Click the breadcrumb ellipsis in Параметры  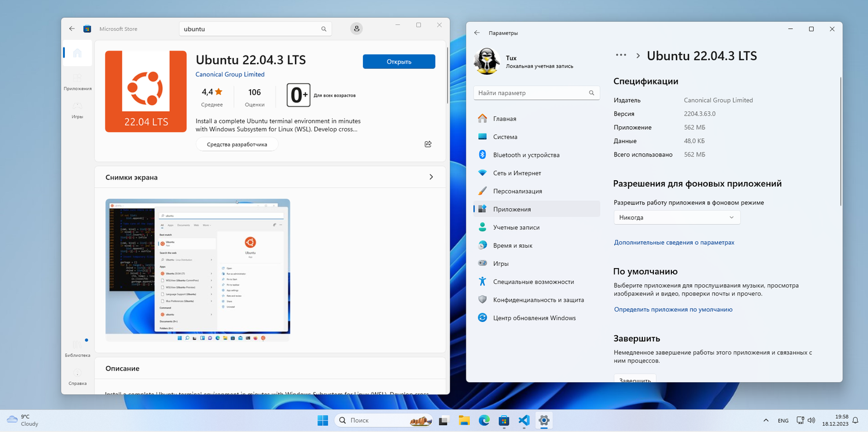point(621,55)
